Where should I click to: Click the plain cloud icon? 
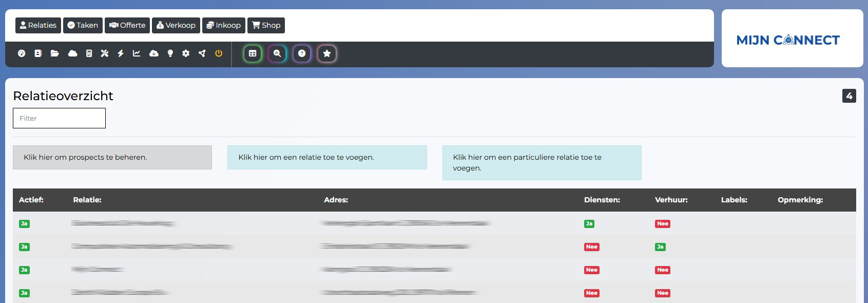pos(72,53)
